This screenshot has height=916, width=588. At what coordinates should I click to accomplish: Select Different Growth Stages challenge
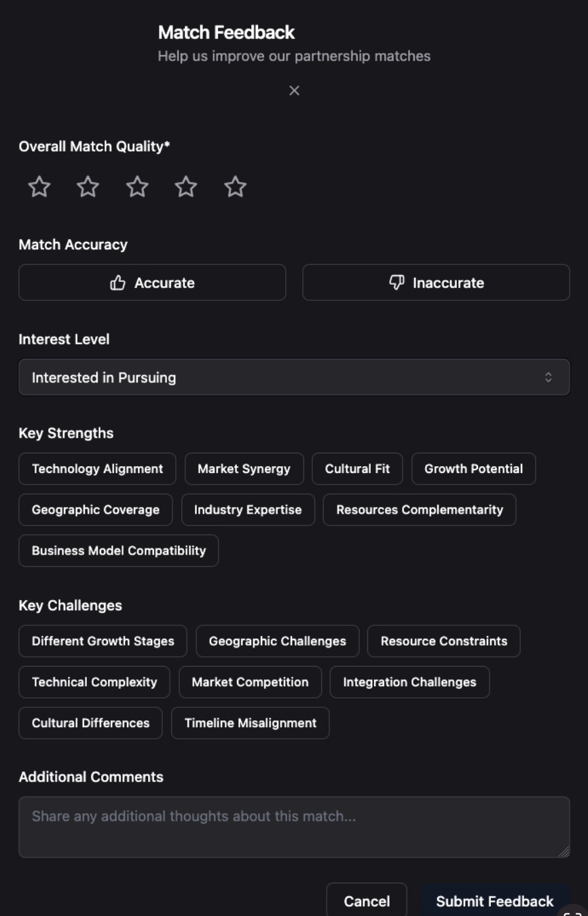(x=103, y=641)
